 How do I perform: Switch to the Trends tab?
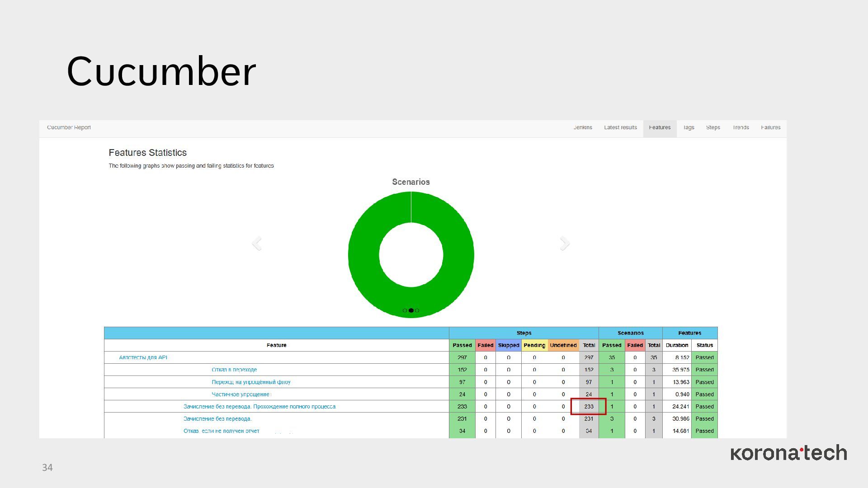point(741,127)
